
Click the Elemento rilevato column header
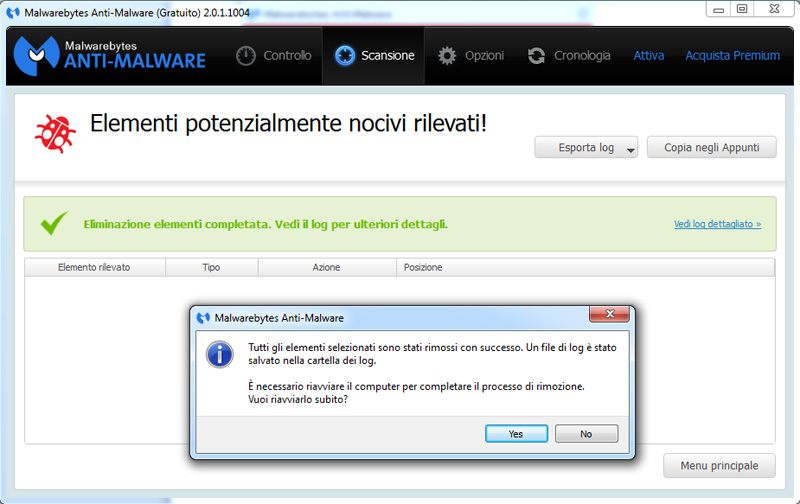click(94, 267)
